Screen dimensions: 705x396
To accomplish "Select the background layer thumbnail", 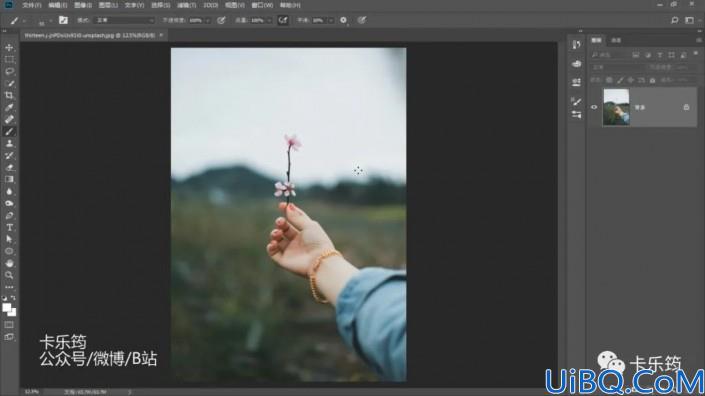I will pos(616,107).
